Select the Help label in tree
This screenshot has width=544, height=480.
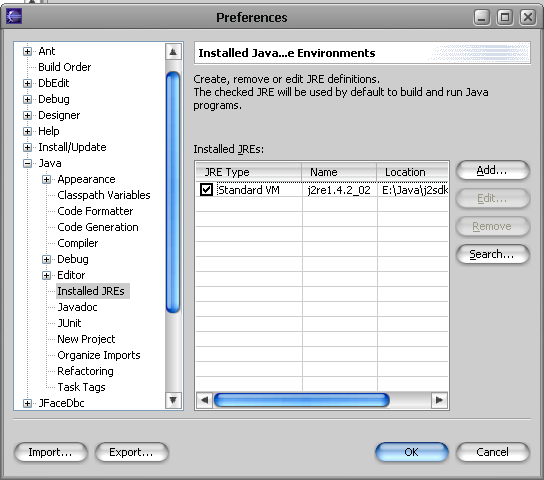[x=49, y=131]
